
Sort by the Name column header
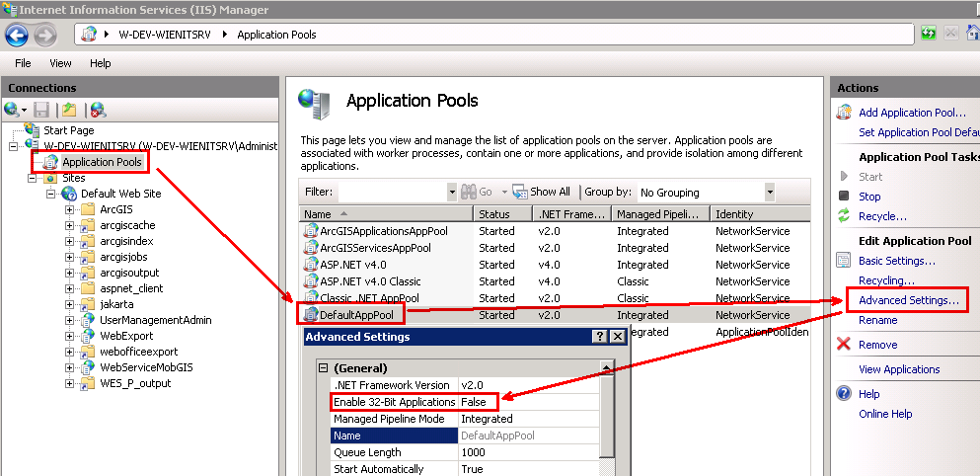pos(386,214)
